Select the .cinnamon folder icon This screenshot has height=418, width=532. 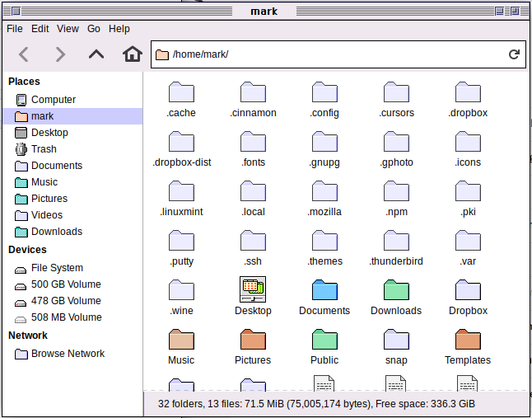[x=253, y=92]
